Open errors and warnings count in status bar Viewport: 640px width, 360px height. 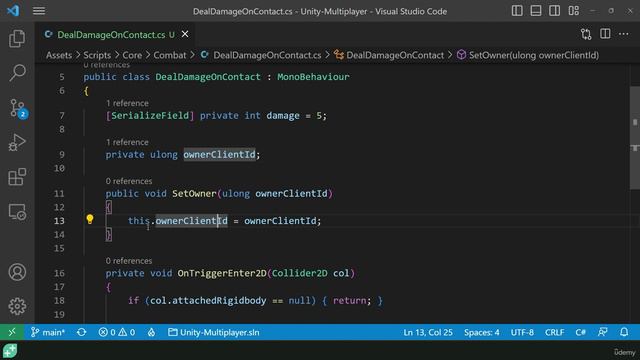point(117,332)
